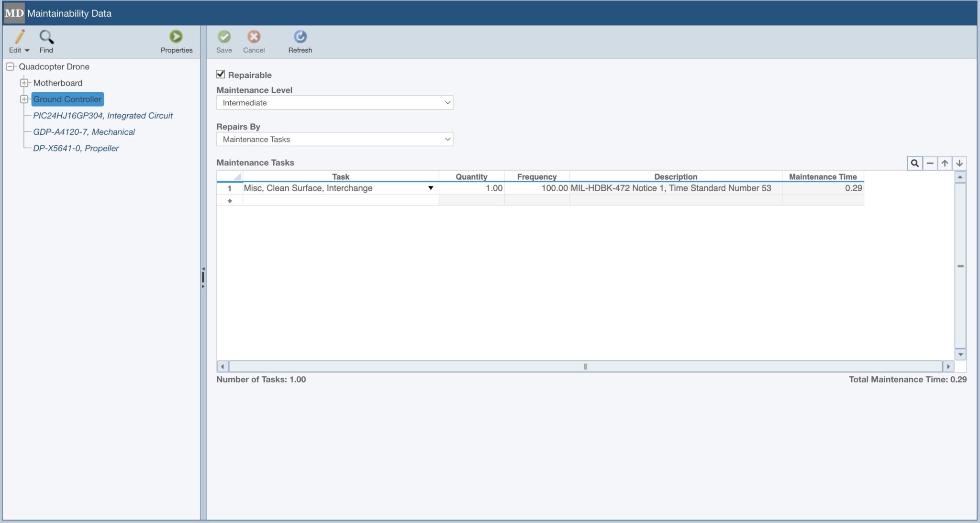Cancel the current edits
Screen dimensions: 980x523
(x=254, y=41)
